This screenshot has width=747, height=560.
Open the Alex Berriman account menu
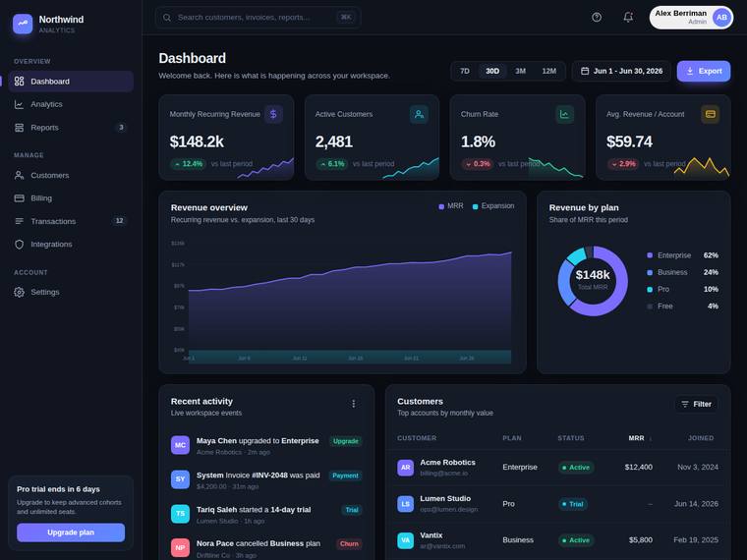click(x=691, y=18)
